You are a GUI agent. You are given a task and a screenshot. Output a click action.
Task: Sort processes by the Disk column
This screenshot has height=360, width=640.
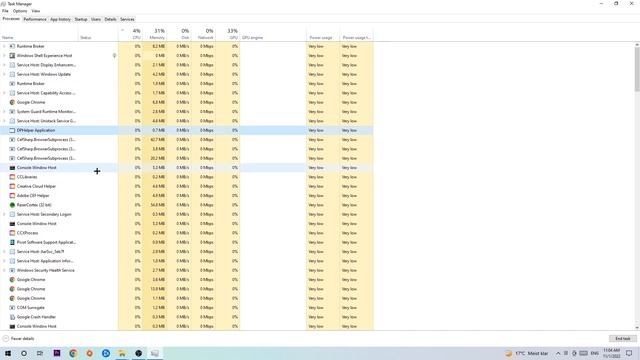point(179,34)
